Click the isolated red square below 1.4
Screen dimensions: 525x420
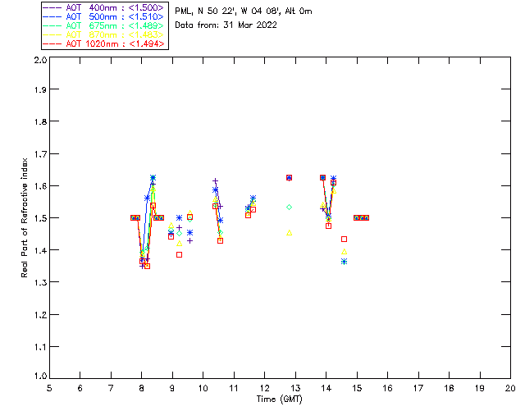179,255
